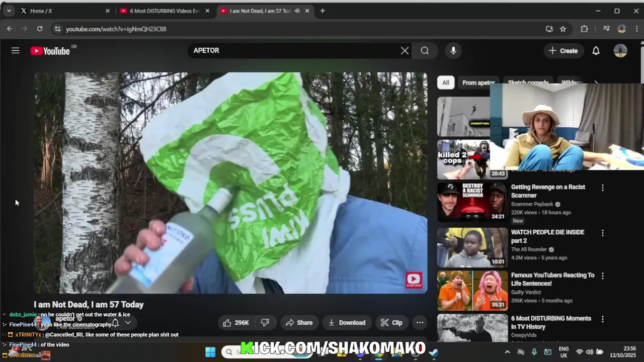
Task: Share the video
Action: 299,323
